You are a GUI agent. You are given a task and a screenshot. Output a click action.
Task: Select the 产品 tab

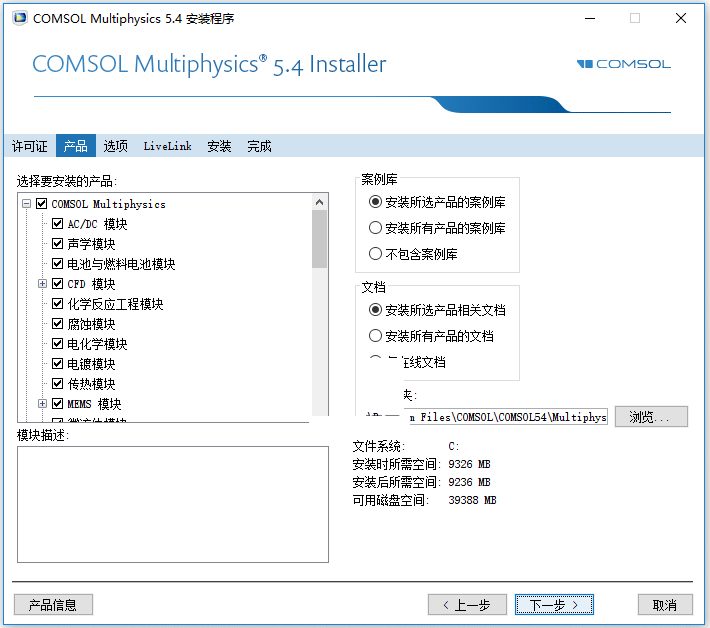tap(76, 146)
